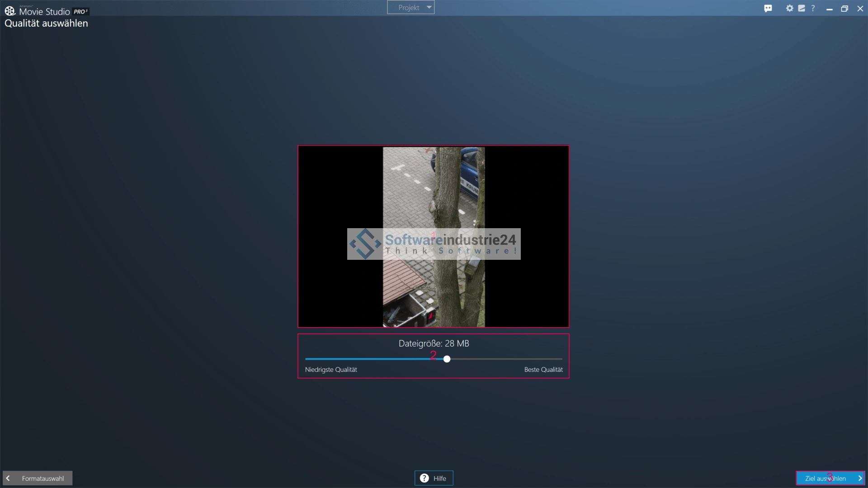The image size is (868, 488).
Task: Open the Projekt dropdown menu
Action: coord(409,7)
